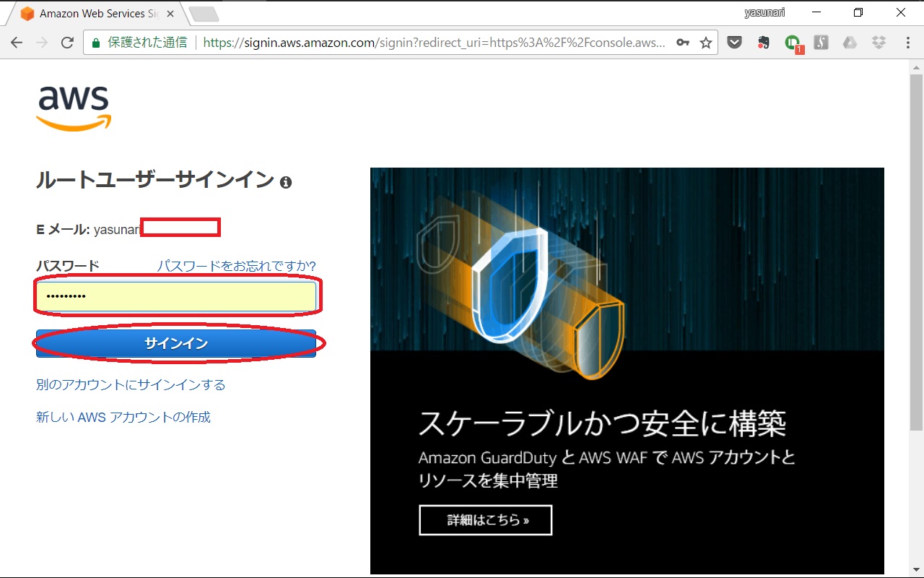Click info icon beside root user heading

(x=286, y=182)
